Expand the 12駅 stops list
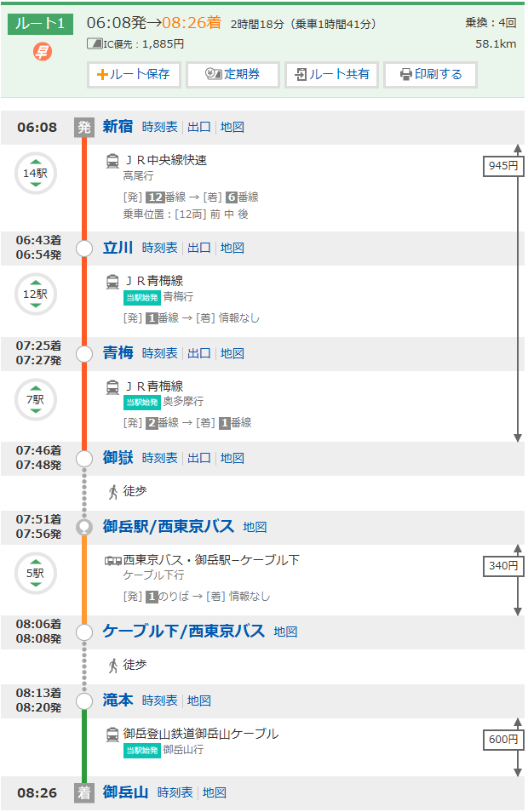 pyautogui.click(x=35, y=294)
